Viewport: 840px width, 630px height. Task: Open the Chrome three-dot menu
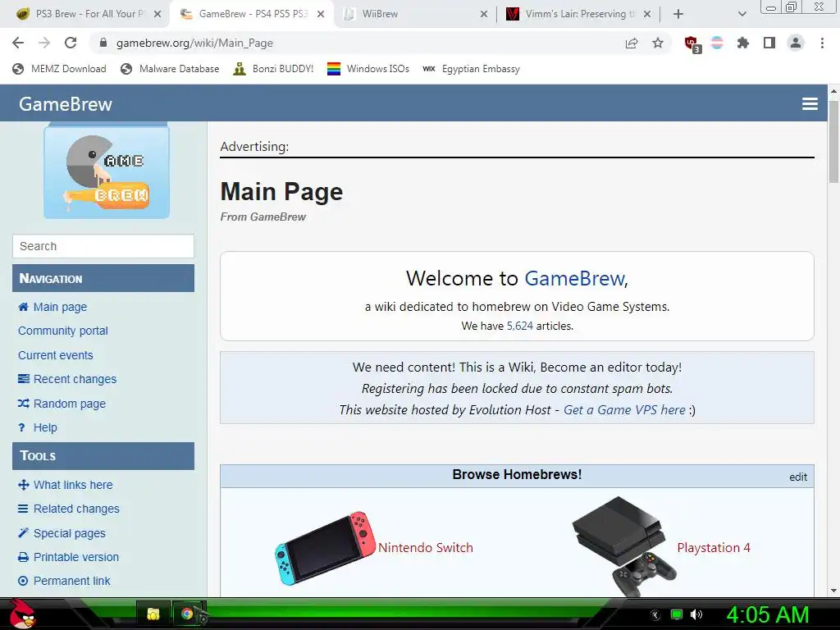pos(822,43)
